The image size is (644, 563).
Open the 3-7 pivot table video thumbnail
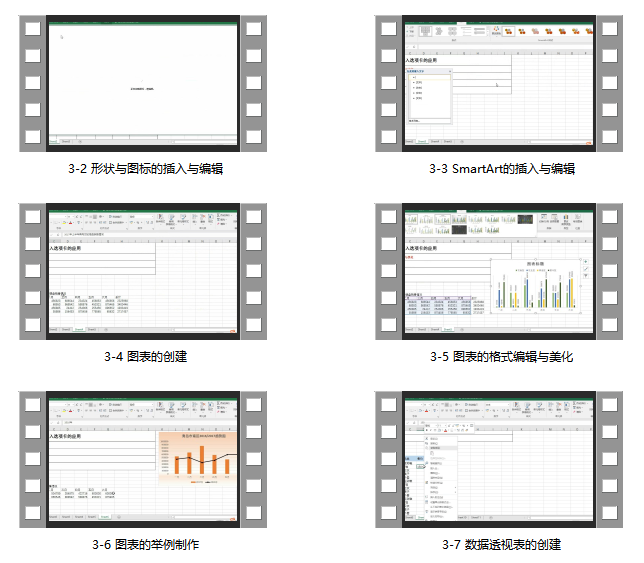[x=499, y=460]
